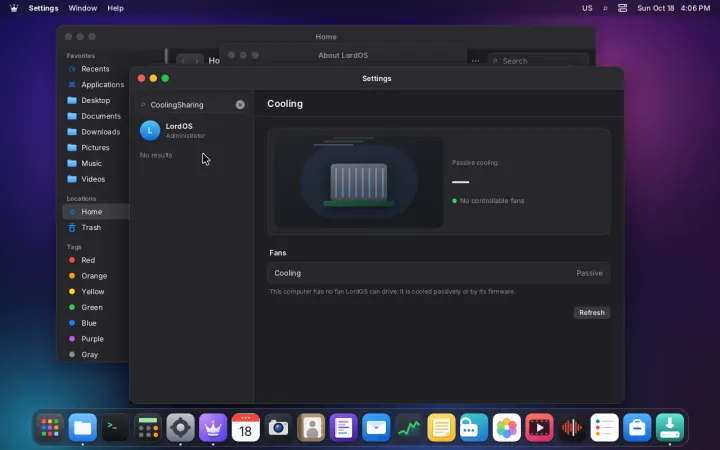The image size is (720, 450).
Task: Click the Cooling Passive row
Action: click(439, 273)
